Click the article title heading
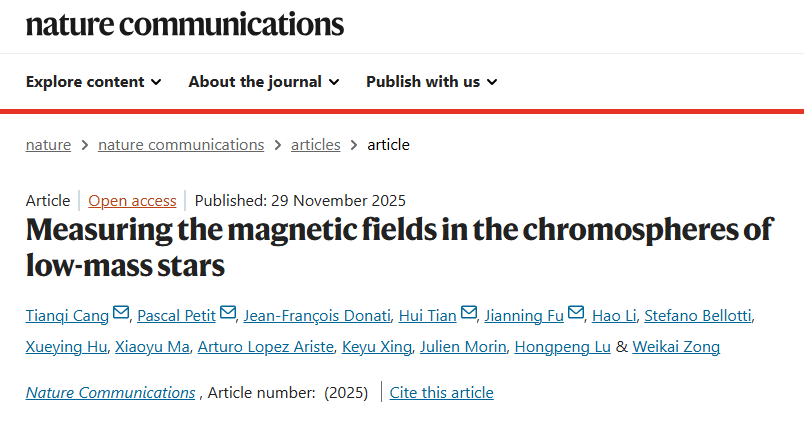This screenshot has height=421, width=804. [x=398, y=246]
